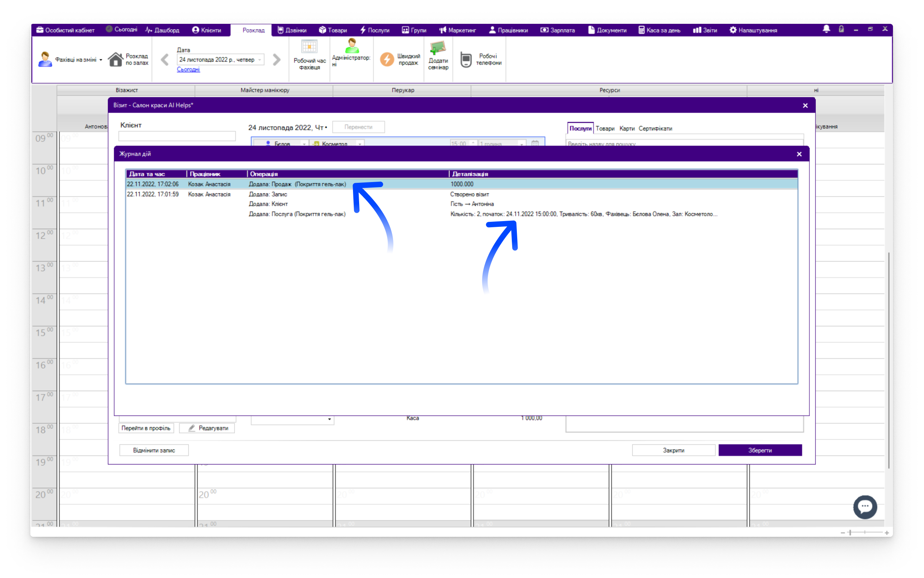The width and height of the screenshot is (924, 578).
Task: Open the Дзвінки section
Action: tap(292, 30)
